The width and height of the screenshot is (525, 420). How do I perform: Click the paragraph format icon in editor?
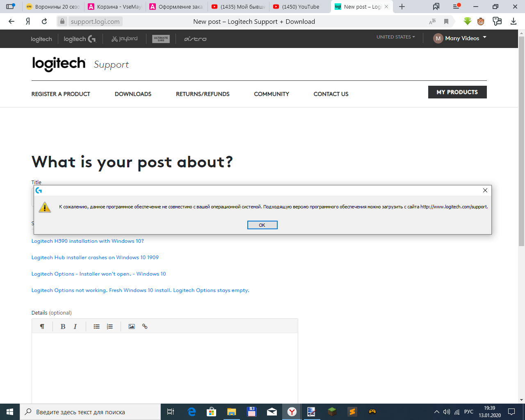[x=42, y=326]
